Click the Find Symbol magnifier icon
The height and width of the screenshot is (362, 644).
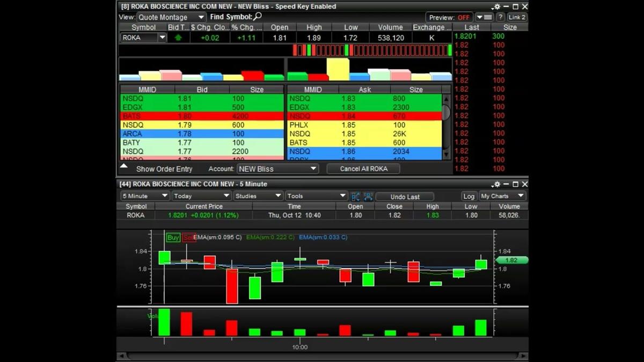pyautogui.click(x=258, y=17)
